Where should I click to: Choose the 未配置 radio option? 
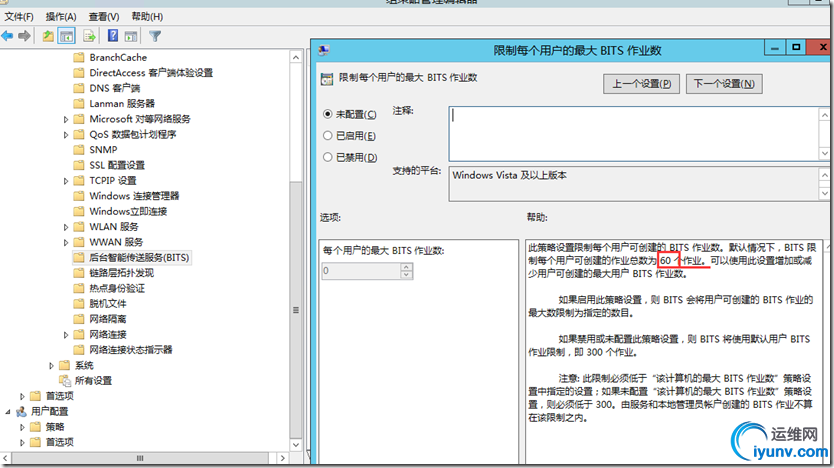[328, 114]
